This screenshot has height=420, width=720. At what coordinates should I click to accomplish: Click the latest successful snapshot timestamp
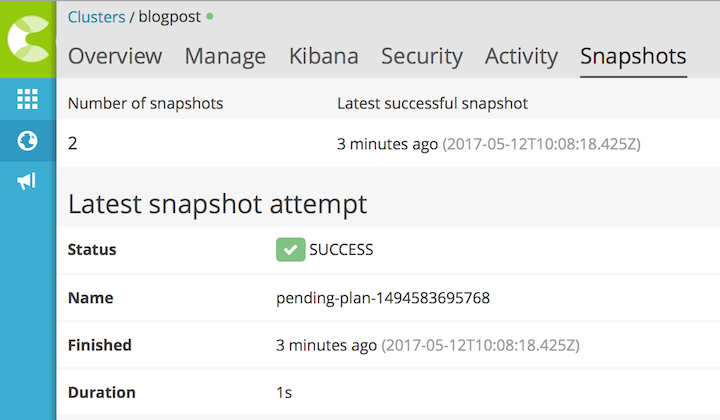coord(489,144)
